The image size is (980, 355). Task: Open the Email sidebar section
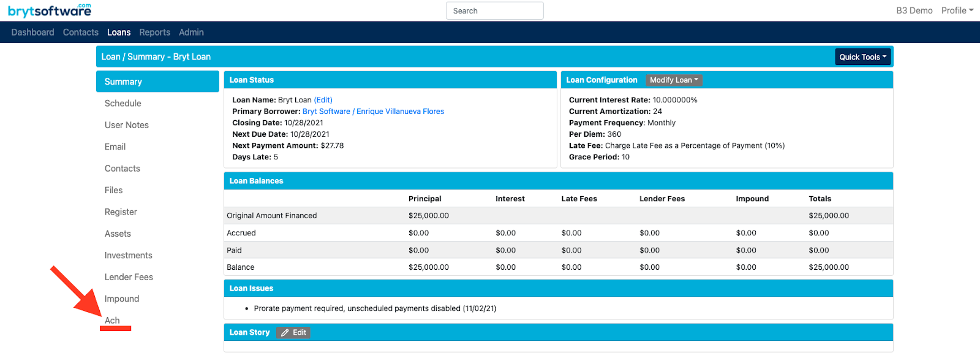pyautogui.click(x=115, y=147)
